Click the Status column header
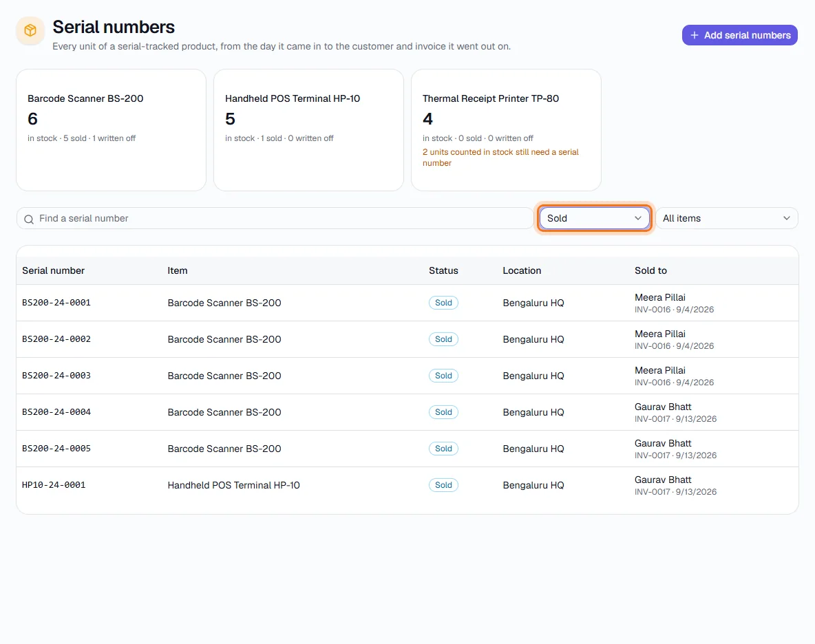Screen dimensions: 815x644 (443, 270)
